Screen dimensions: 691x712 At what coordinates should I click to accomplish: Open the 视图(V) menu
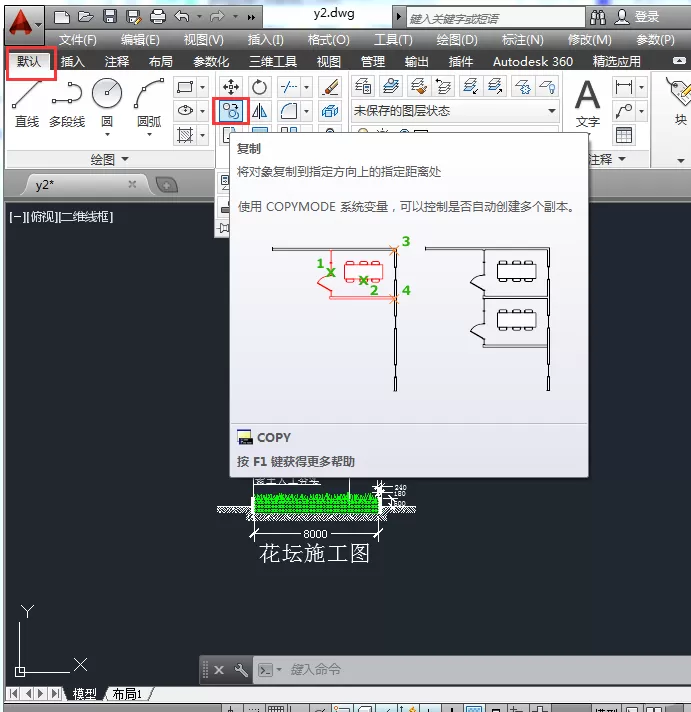[x=203, y=40]
